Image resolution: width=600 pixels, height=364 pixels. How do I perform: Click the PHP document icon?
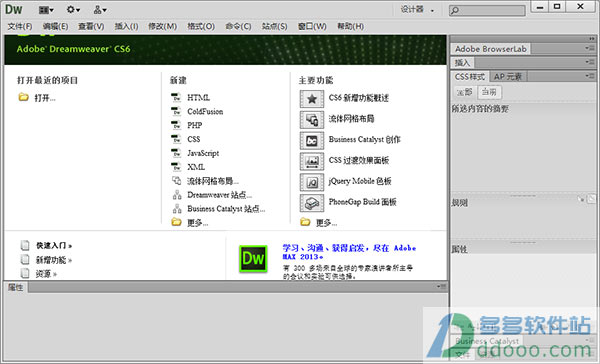(x=176, y=125)
